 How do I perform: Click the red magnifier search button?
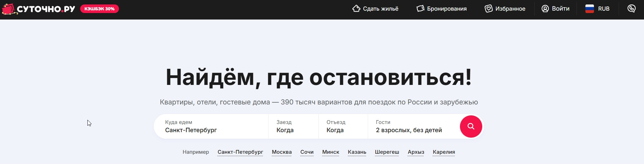pyautogui.click(x=471, y=126)
